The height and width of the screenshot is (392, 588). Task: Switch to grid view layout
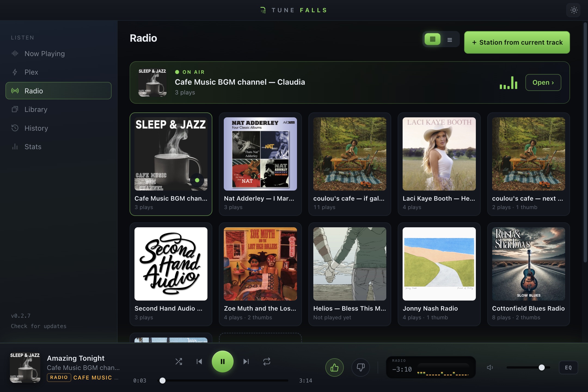pyautogui.click(x=433, y=39)
